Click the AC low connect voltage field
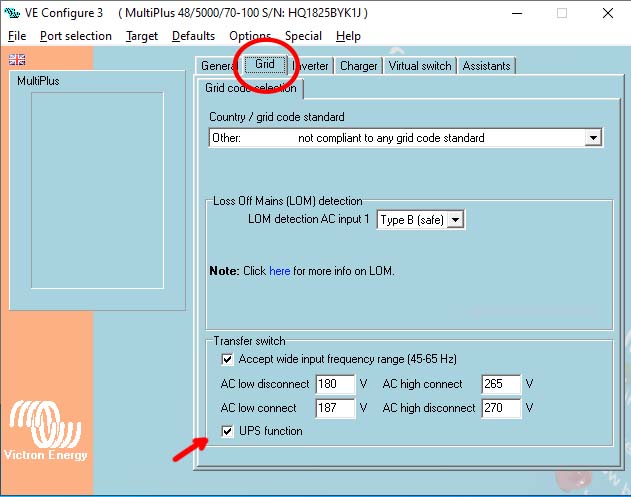Viewport: 631px width, 497px height. pos(334,408)
